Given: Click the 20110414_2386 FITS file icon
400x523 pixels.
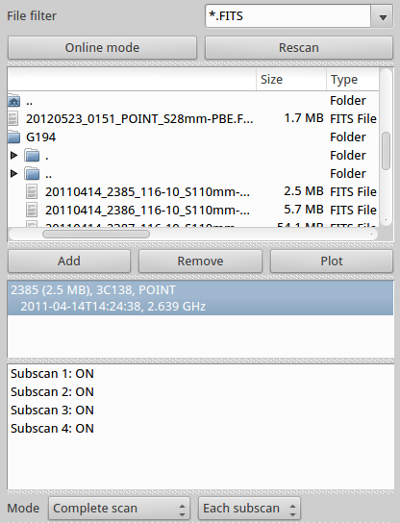Looking at the screenshot, I should tap(32, 210).
